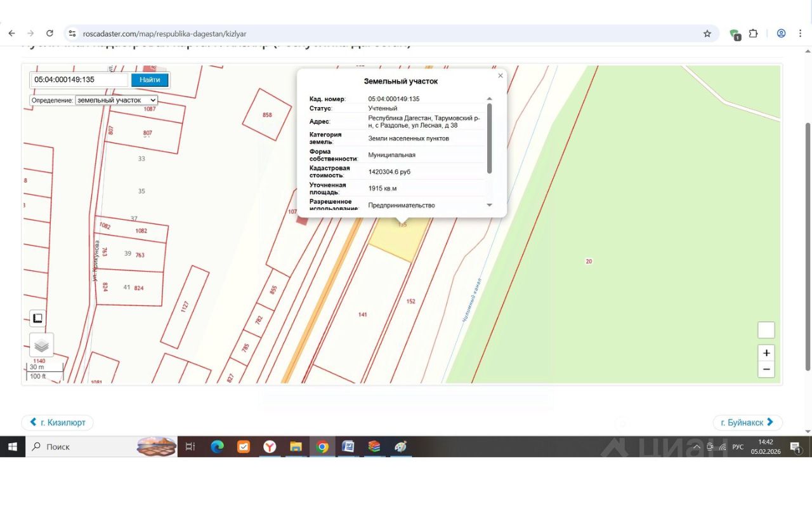Image resolution: width=812 pixels, height=525 pixels.
Task: Zoom in on the map
Action: pos(766,354)
